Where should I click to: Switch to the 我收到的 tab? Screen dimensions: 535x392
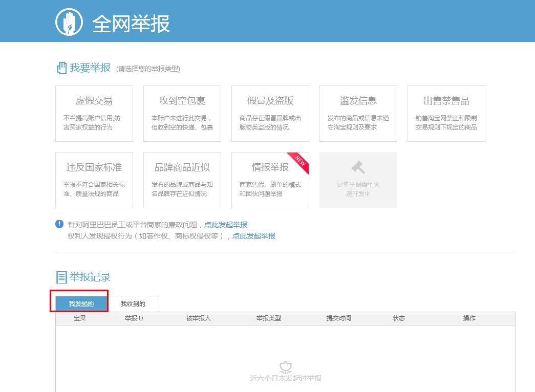(x=133, y=303)
